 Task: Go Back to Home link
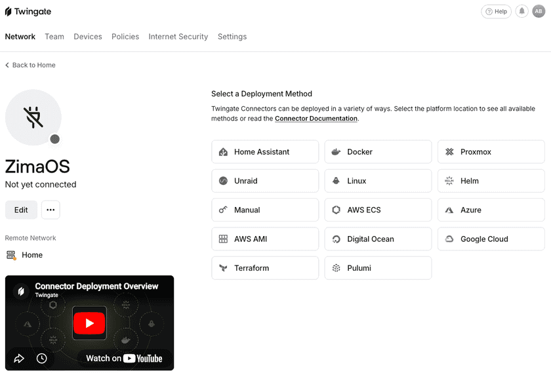(30, 65)
